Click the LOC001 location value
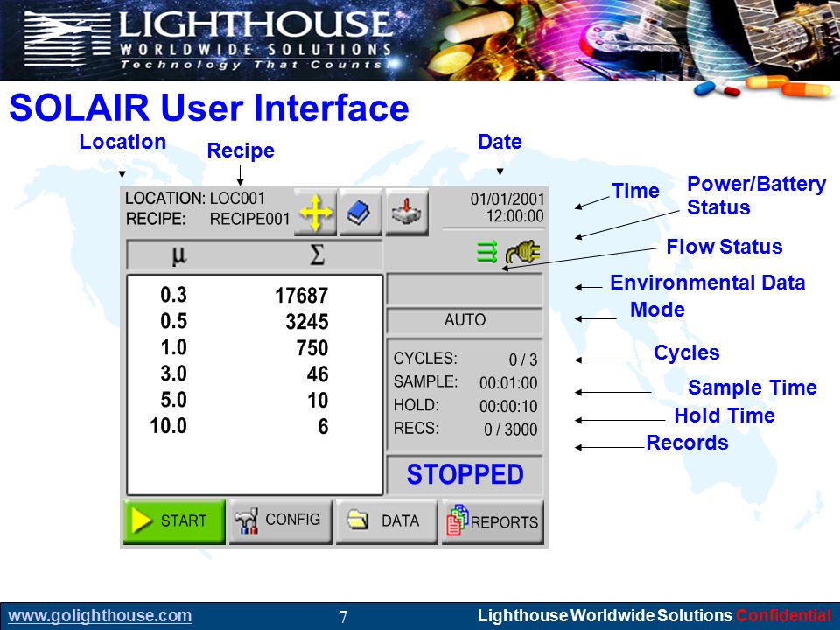 click(237, 199)
